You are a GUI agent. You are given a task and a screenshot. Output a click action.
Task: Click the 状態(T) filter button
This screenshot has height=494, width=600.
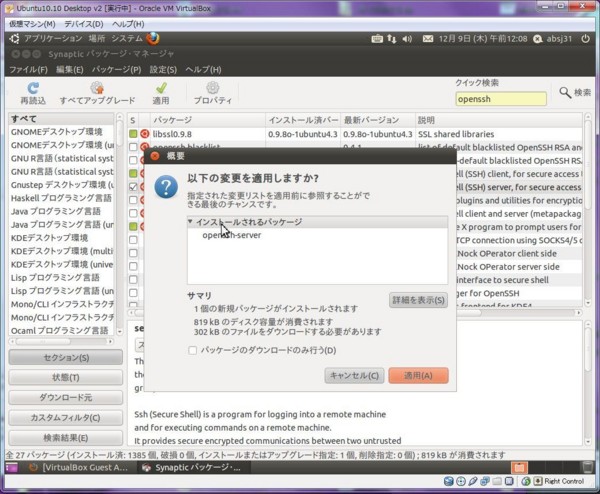pos(66,378)
